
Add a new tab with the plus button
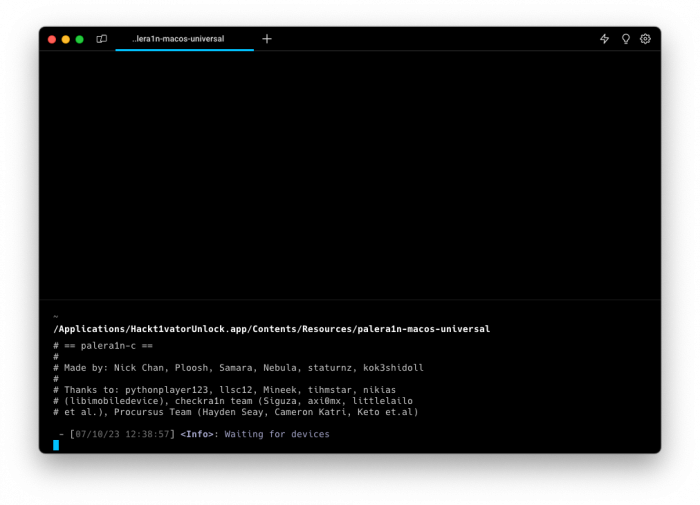tap(267, 39)
